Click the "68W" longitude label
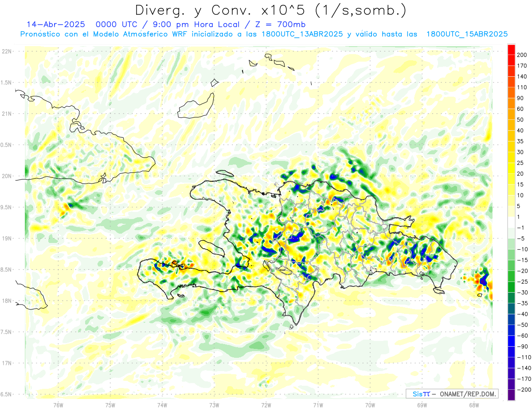The image size is (532, 411). coord(474,405)
